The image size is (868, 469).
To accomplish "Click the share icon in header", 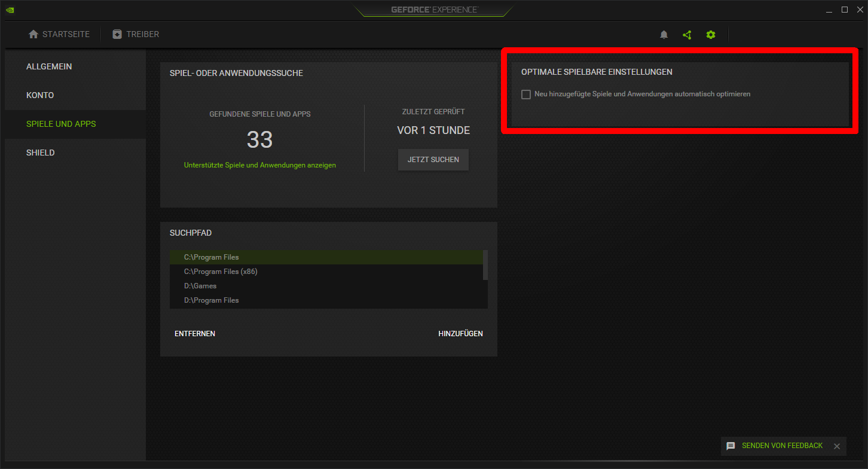I will [687, 35].
